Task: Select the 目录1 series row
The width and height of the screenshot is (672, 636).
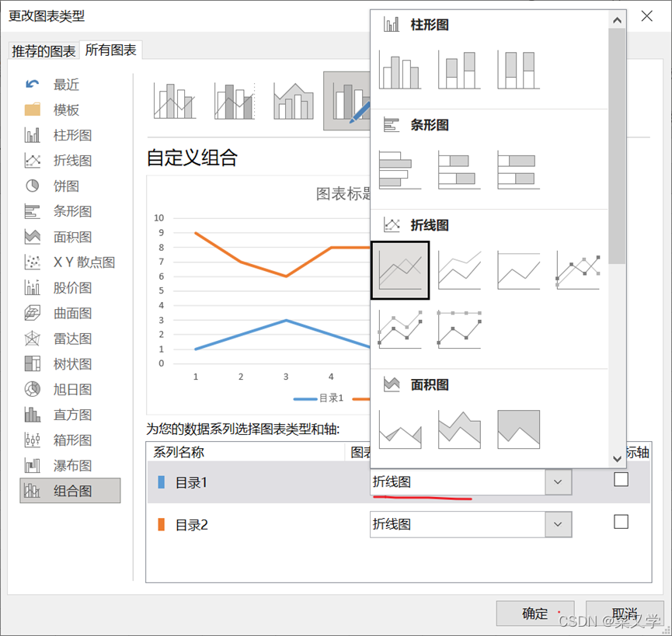Action: click(399, 482)
